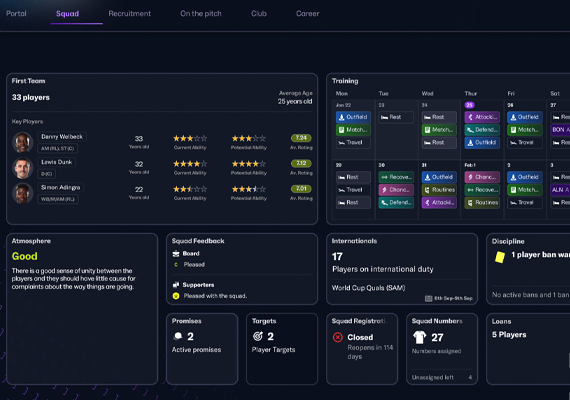This screenshot has width=570, height=400.
Task: Click Dunk's 7.12 average rating badge
Action: (301, 163)
